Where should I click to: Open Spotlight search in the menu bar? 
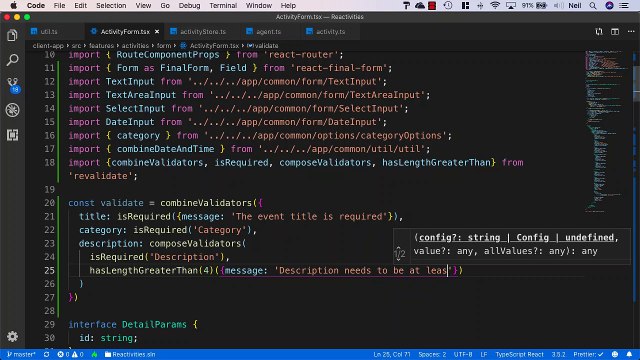point(593,5)
